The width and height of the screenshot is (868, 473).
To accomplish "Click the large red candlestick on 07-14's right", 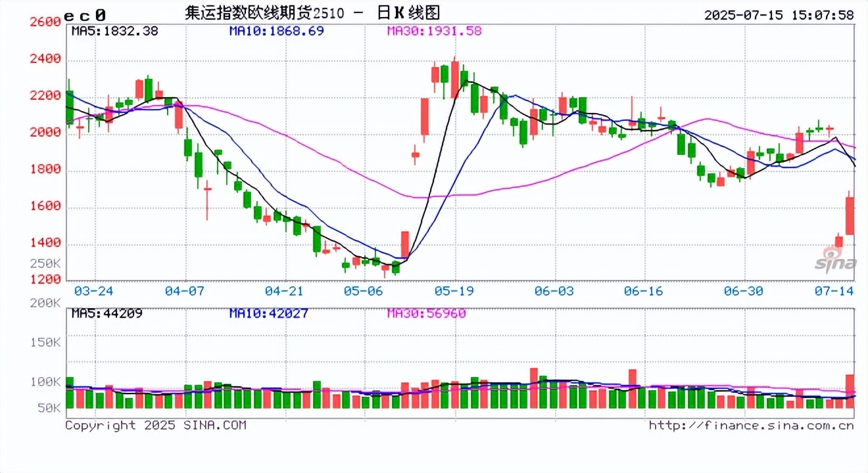I will tap(850, 215).
